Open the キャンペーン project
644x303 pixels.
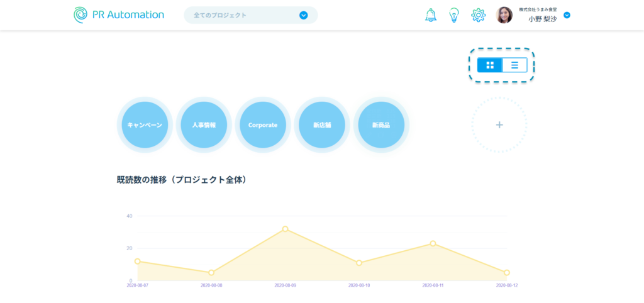coord(145,125)
